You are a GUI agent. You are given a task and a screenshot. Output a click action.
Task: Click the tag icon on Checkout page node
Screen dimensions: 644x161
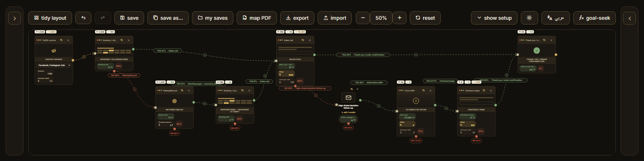tap(484, 91)
